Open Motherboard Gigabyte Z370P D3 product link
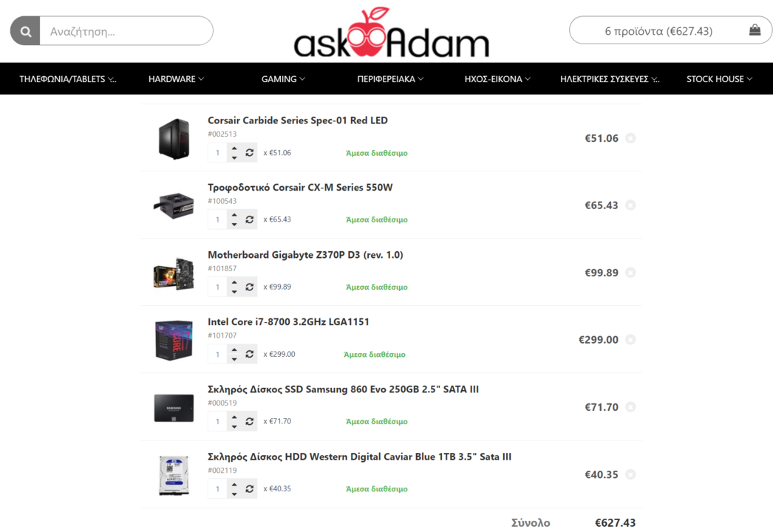Image resolution: width=773 pixels, height=532 pixels. tap(305, 255)
